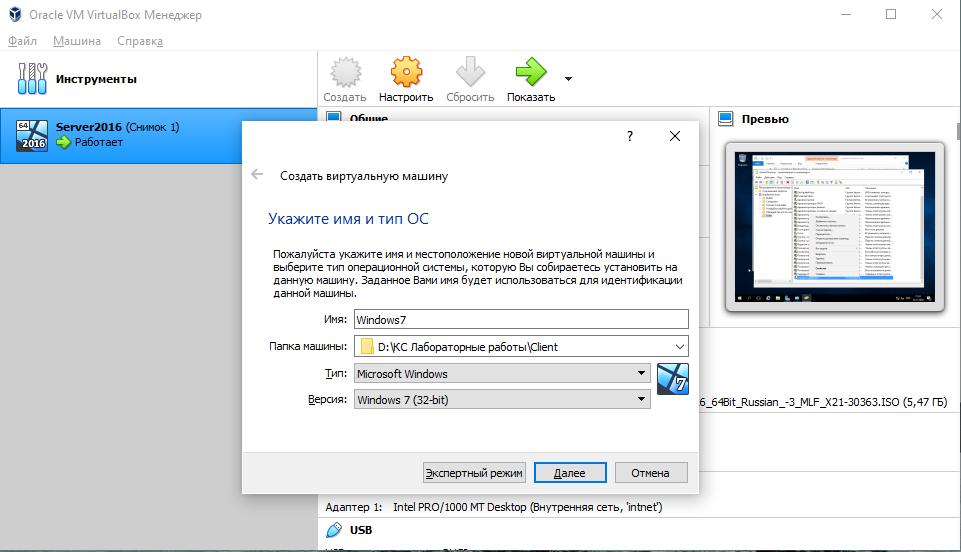
Task: Select the Инструменты tools icon
Action: pyautogui.click(x=32, y=79)
